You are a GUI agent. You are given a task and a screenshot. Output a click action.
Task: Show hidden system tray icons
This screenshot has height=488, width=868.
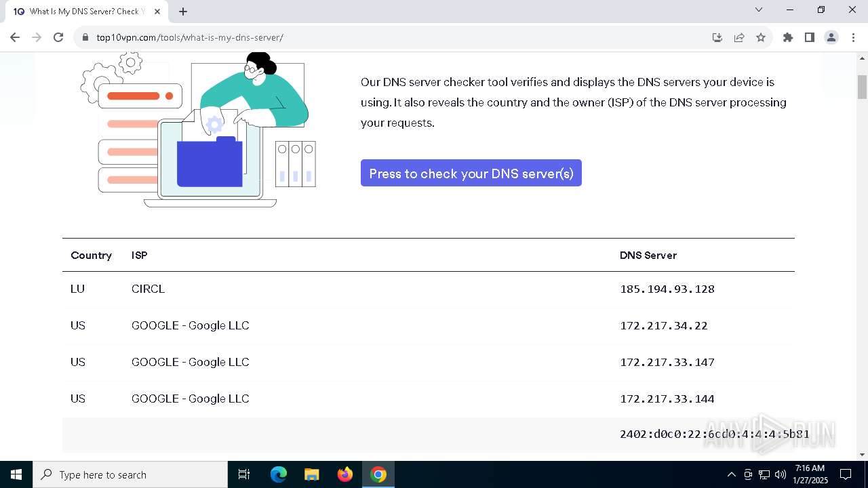(x=732, y=474)
